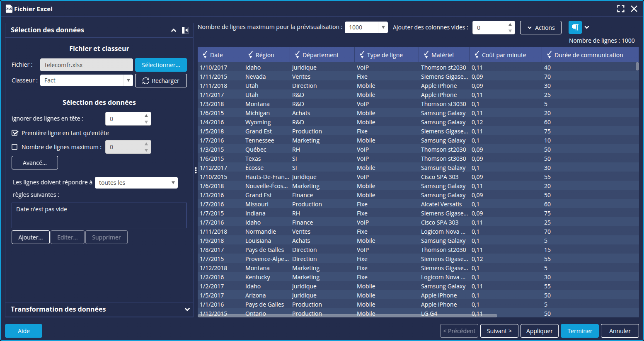Click the pilcrow formatting icon button
This screenshot has height=341, width=644.
(575, 27)
